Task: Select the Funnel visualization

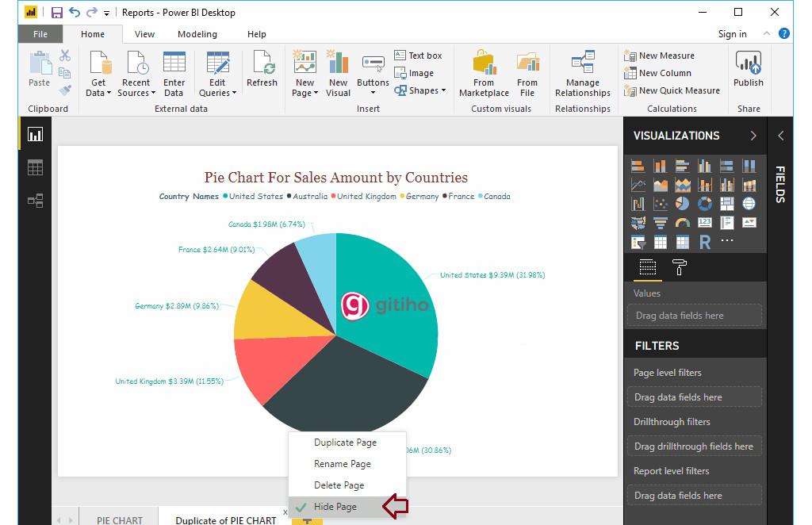Action: (661, 223)
